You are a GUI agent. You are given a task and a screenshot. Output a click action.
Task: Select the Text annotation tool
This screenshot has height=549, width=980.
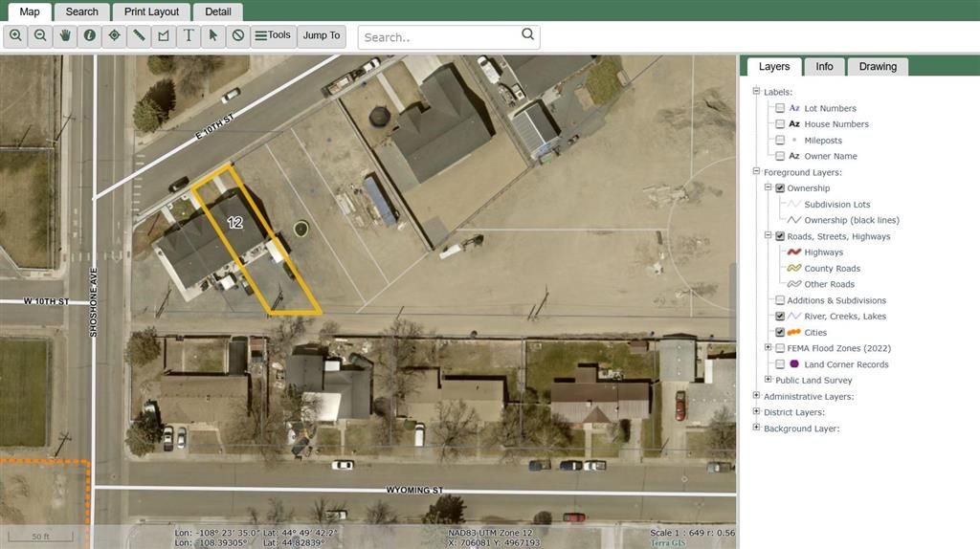189,35
